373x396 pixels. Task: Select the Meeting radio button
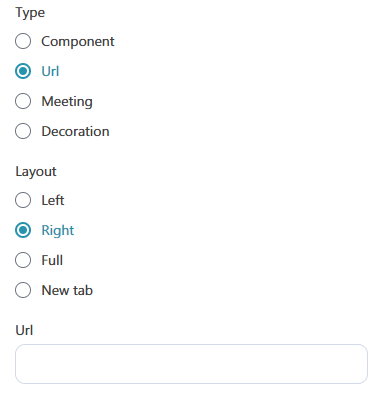[x=23, y=101]
